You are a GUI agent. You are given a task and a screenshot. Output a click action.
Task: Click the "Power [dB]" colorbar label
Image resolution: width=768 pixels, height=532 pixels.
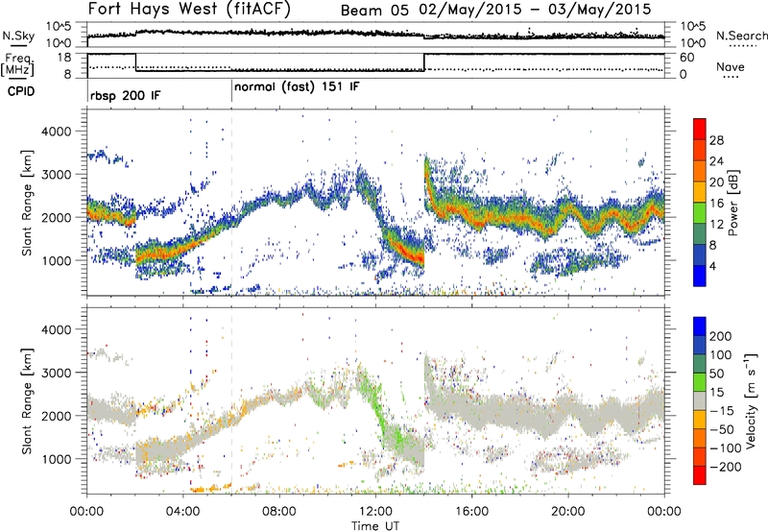[733, 203]
